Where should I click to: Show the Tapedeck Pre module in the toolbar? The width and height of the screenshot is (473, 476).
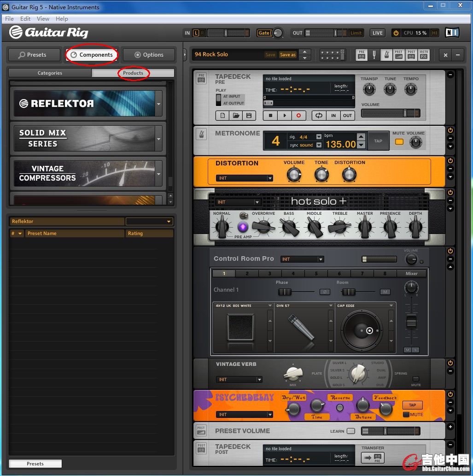(x=362, y=55)
